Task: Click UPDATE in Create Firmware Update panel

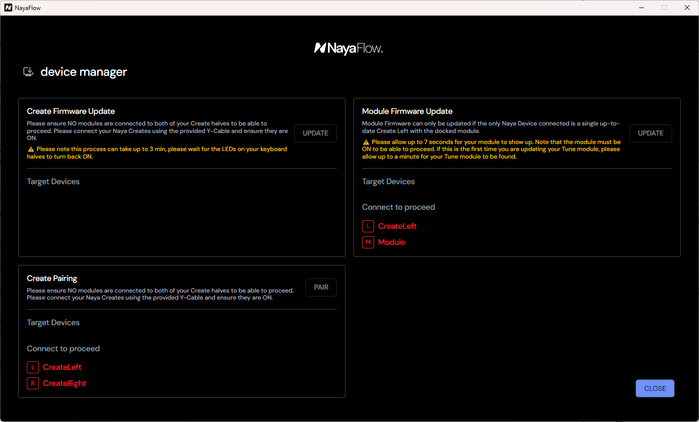Action: (316, 133)
